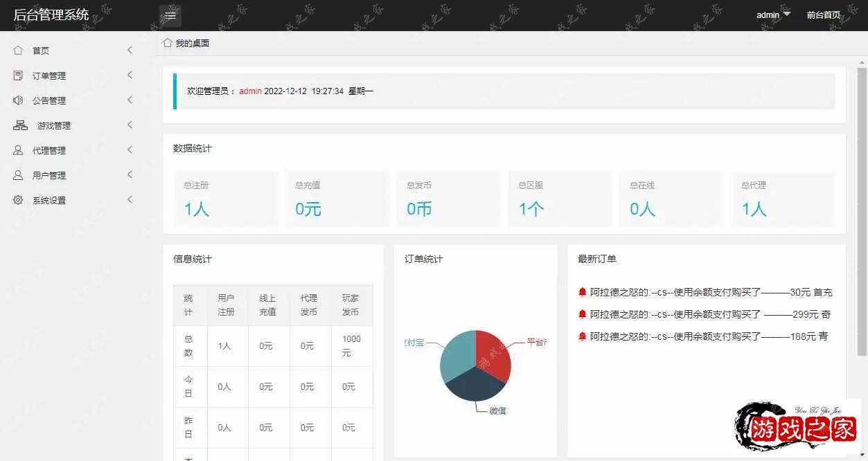The image size is (868, 461).
Task: Toggle the sidebar with the hamburger button
Action: [x=170, y=15]
